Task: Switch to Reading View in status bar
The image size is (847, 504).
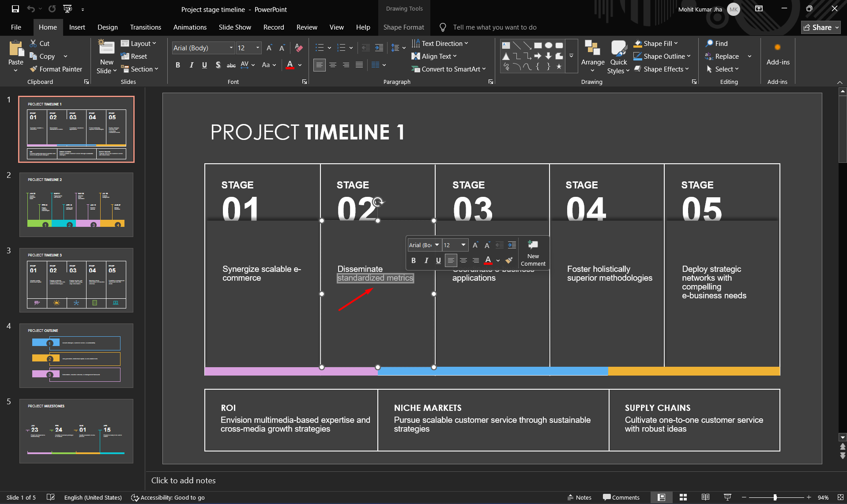Action: [x=705, y=497]
